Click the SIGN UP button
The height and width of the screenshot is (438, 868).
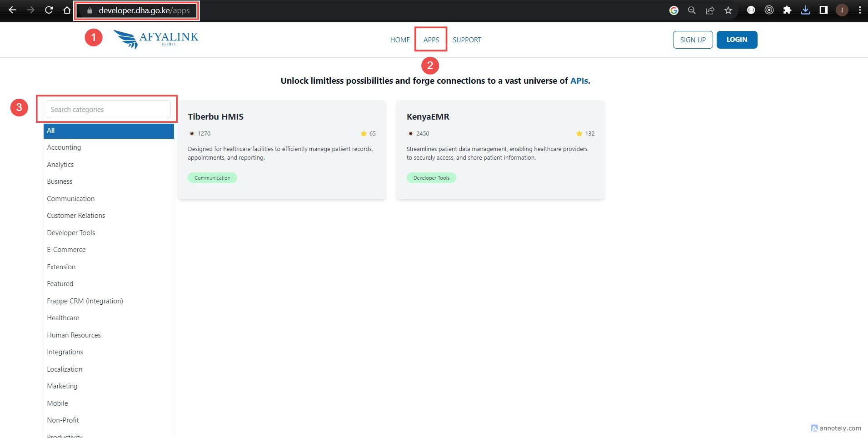[x=693, y=40]
